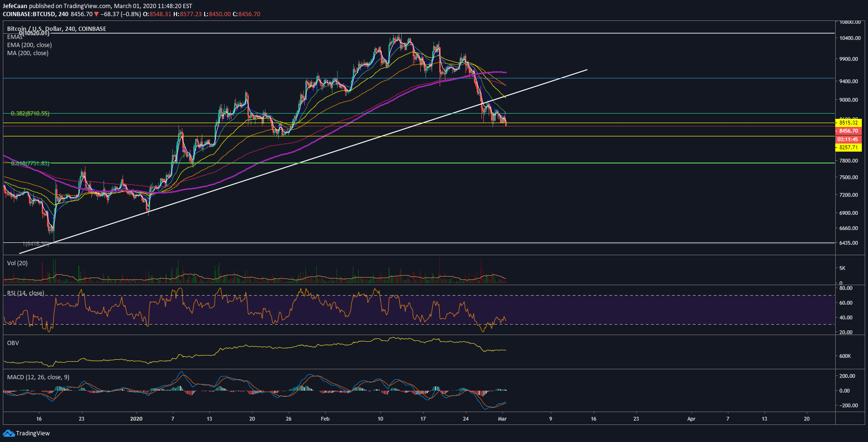Click the 2020 label on the time axis
868x442 pixels.
click(x=136, y=419)
